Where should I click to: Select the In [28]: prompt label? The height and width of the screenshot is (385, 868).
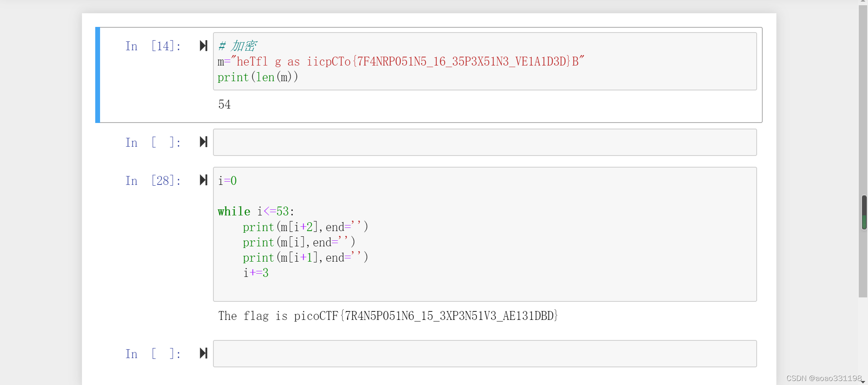point(153,181)
